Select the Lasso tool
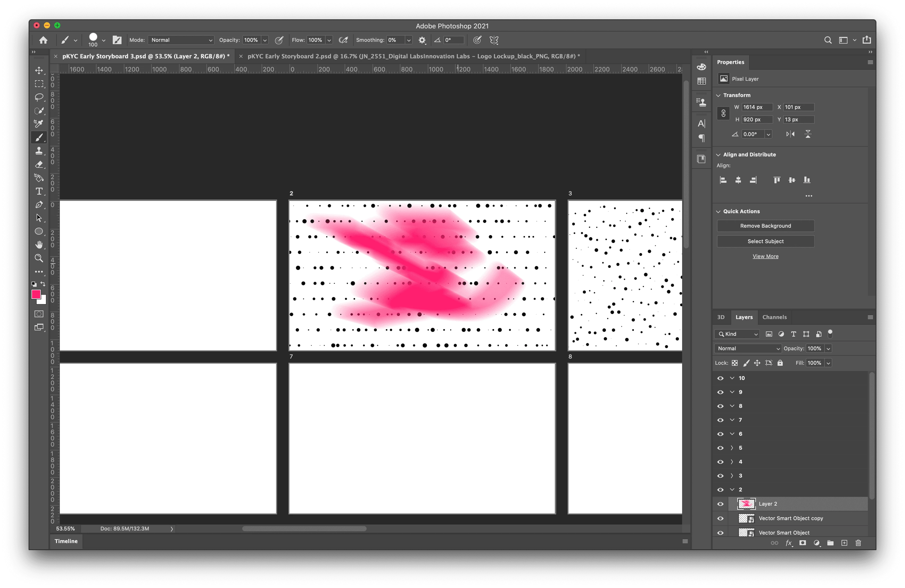Screen dimensions: 905x588 point(39,97)
